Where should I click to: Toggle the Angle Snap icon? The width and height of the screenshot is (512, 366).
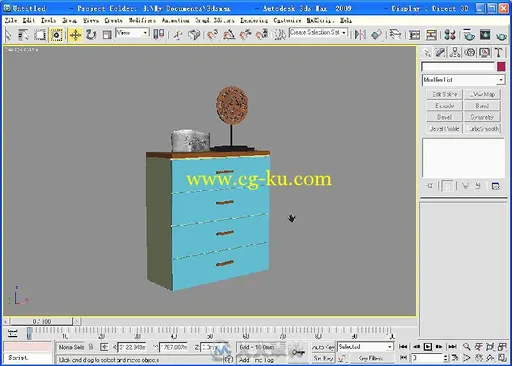coord(229,35)
